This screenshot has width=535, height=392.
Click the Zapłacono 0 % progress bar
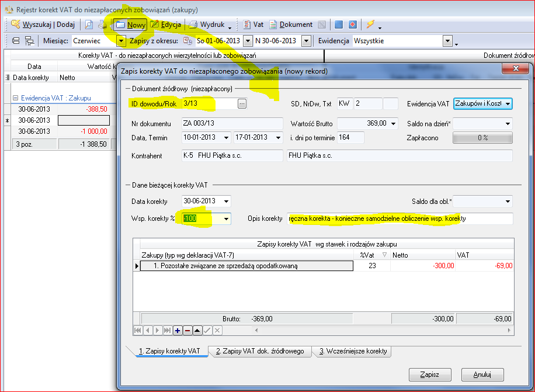[482, 138]
